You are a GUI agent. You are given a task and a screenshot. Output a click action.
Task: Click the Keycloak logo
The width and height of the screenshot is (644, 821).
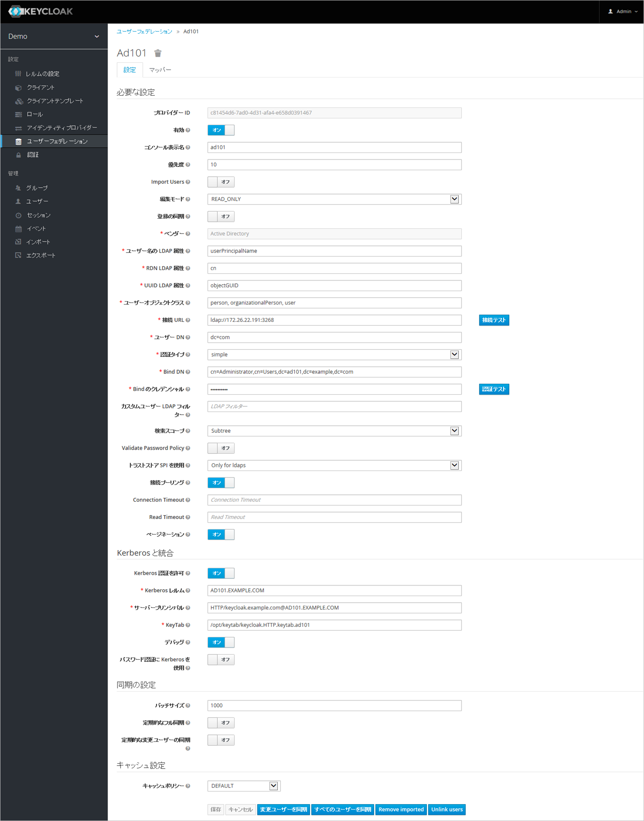[41, 11]
